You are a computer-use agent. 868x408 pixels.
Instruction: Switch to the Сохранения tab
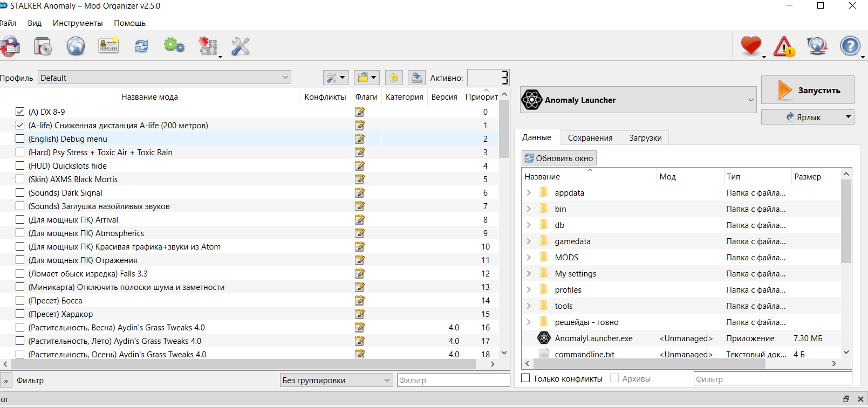(590, 138)
